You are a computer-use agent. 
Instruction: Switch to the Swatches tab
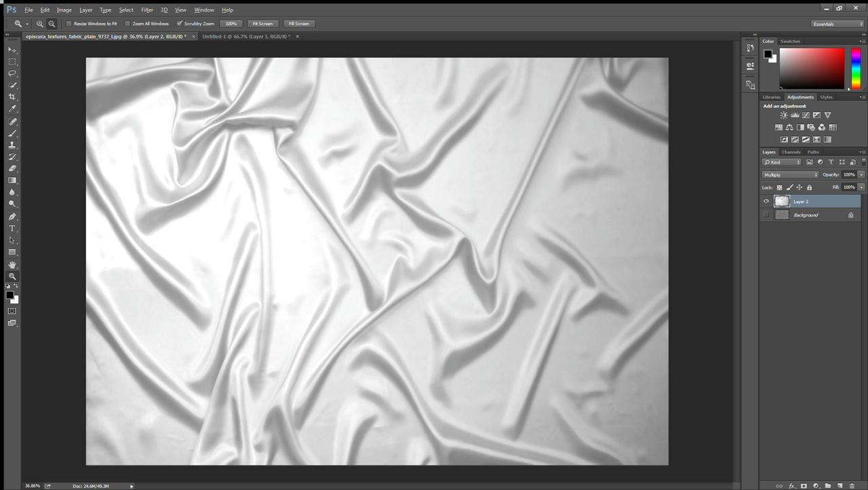click(x=790, y=41)
